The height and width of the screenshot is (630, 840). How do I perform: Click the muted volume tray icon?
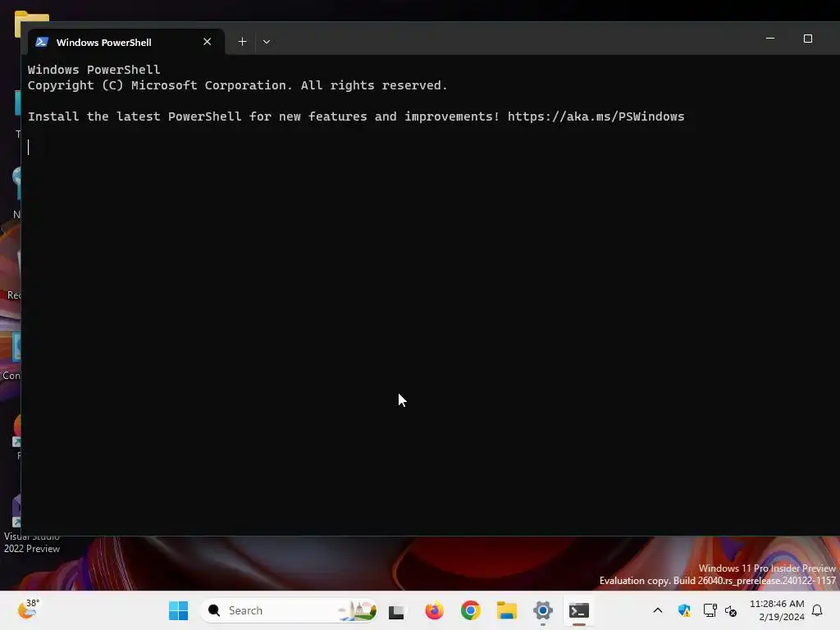pyautogui.click(x=731, y=610)
